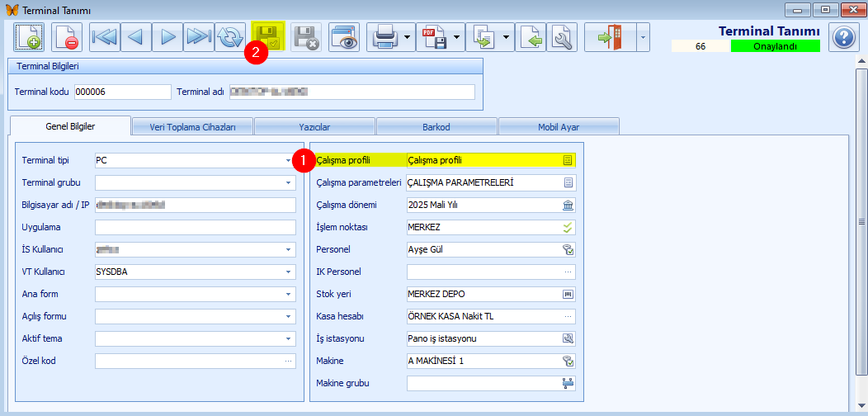Open the VT Kullanıcı dropdown

289,272
